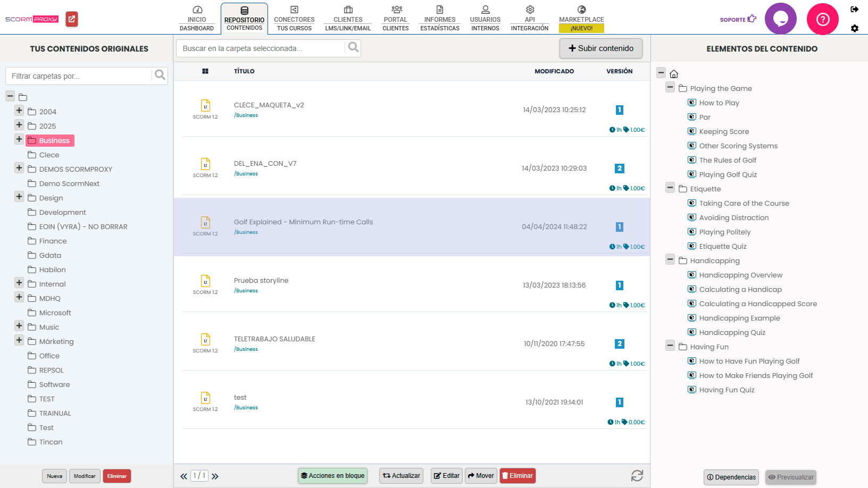Click the refresh arrows icon at bottom right
Screen dimensions: 868x488
(x=637, y=476)
